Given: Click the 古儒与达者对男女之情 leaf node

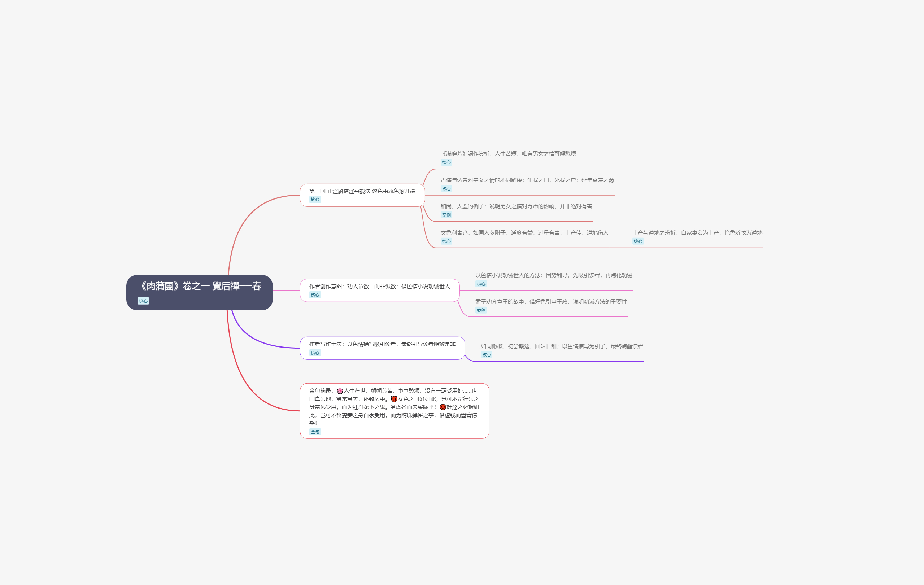Looking at the screenshot, I should coord(527,180).
